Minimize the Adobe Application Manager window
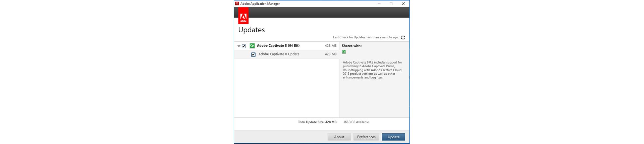Screen dimensions: 644x144 coord(379,4)
